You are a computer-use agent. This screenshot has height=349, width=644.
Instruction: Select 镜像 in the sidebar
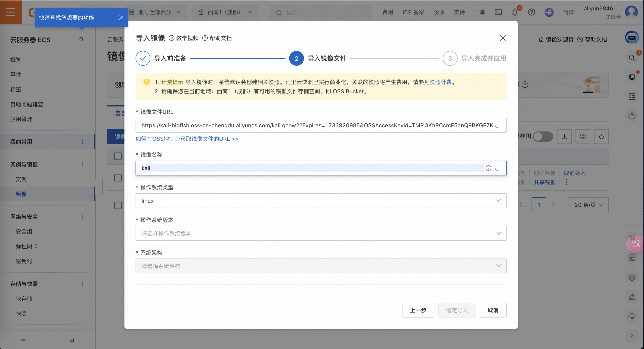47,194
